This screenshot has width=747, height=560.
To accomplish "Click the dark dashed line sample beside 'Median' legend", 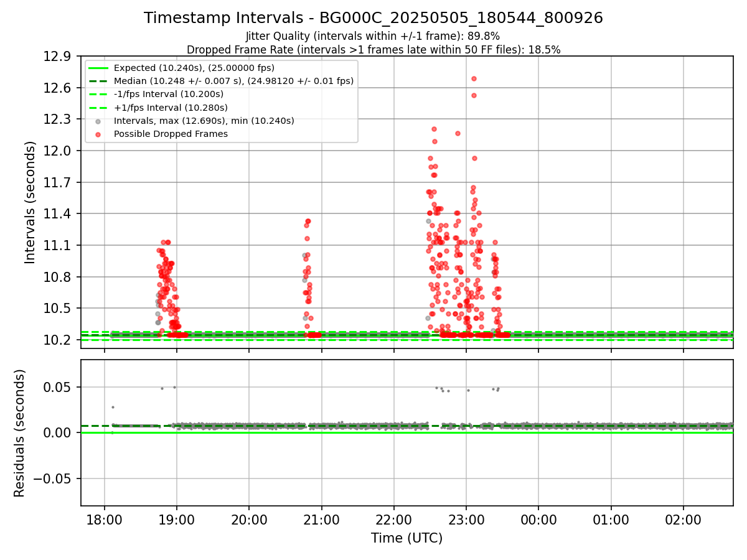I will coord(98,81).
